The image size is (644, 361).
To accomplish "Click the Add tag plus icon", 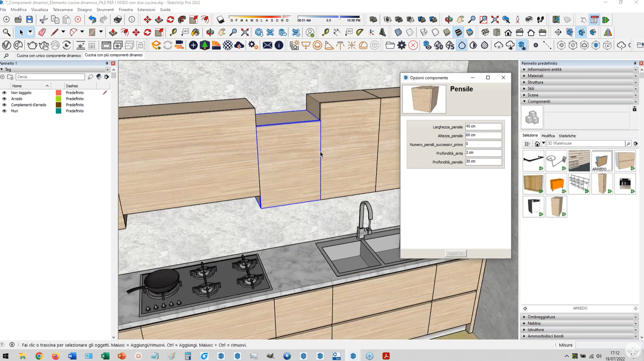I will click(3, 77).
